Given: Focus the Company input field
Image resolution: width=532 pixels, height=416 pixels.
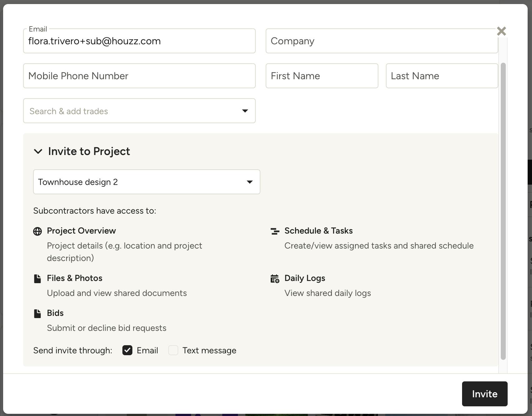Looking at the screenshot, I should (x=382, y=41).
